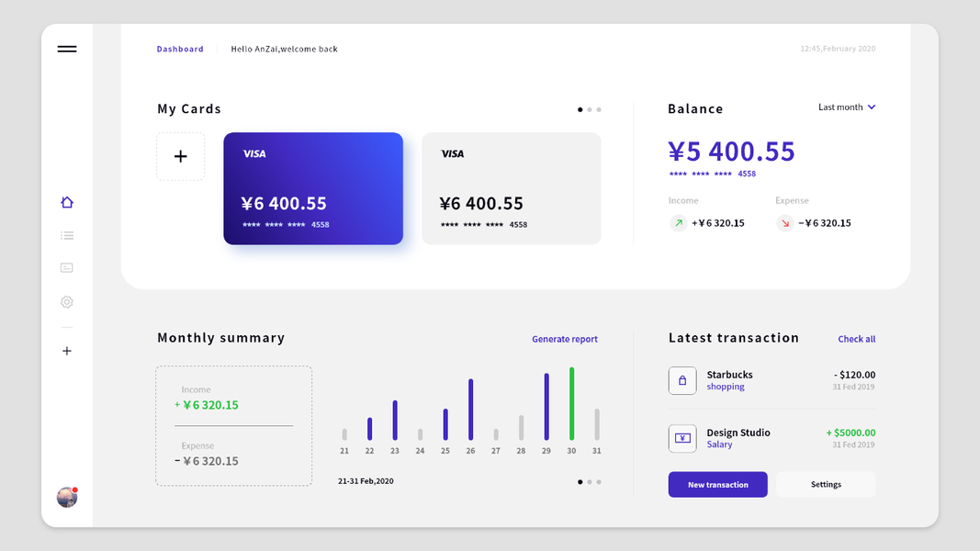Select the chart bar for day 25
This screenshot has height=551, width=980.
click(x=445, y=424)
